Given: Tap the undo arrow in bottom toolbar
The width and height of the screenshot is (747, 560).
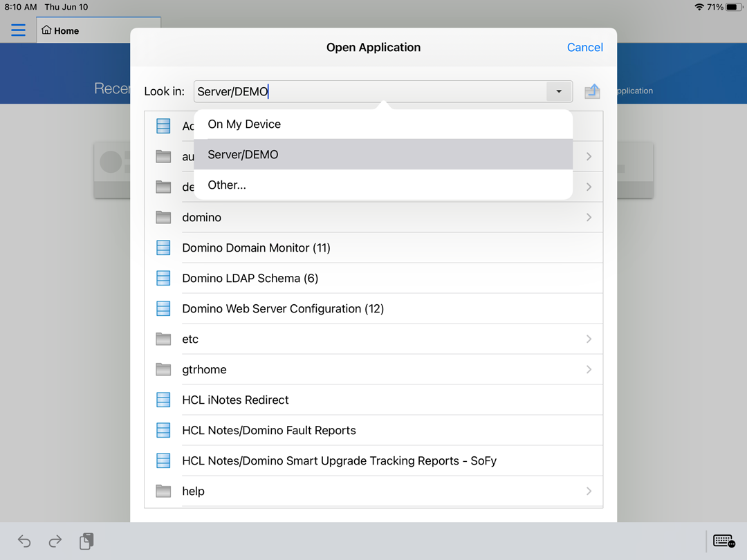Looking at the screenshot, I should [x=24, y=541].
